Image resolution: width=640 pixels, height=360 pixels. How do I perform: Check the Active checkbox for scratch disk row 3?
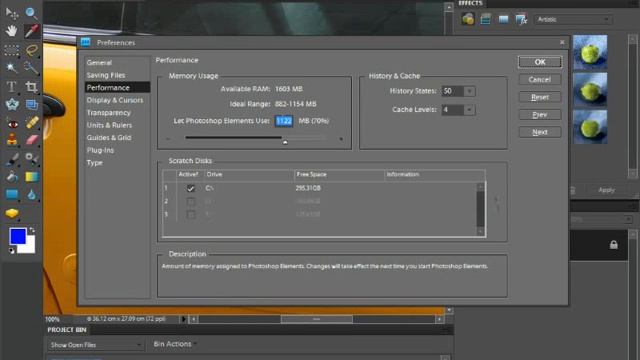pyautogui.click(x=190, y=214)
